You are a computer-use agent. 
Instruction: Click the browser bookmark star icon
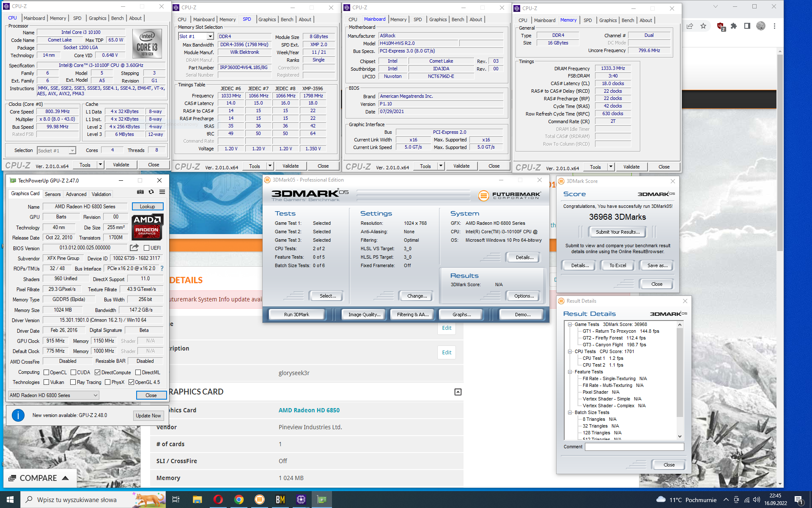click(x=703, y=26)
